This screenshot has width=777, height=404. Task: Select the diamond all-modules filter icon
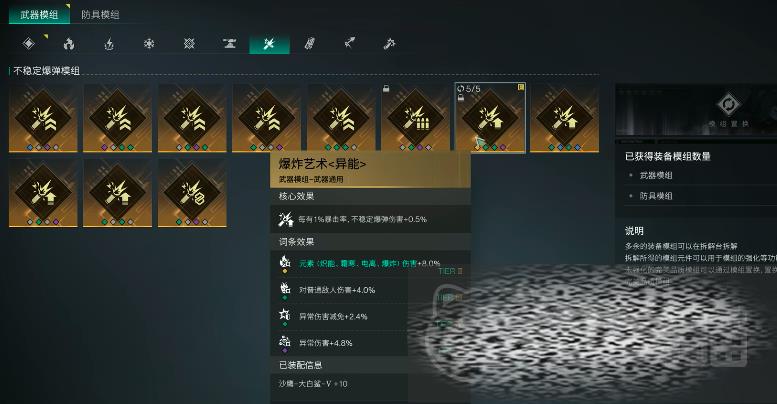point(29,44)
